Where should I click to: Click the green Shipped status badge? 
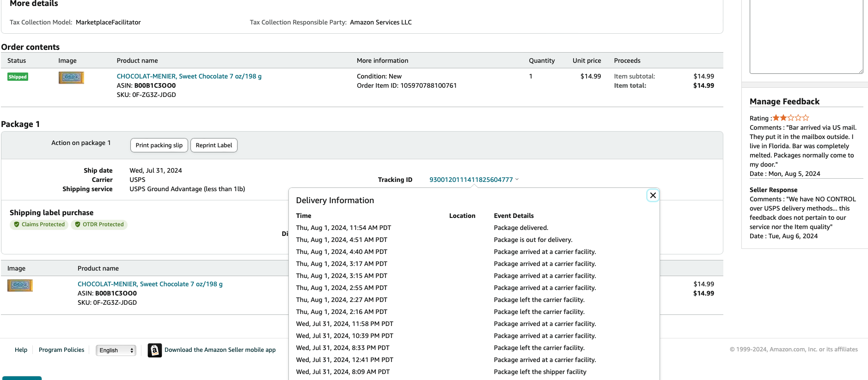18,77
